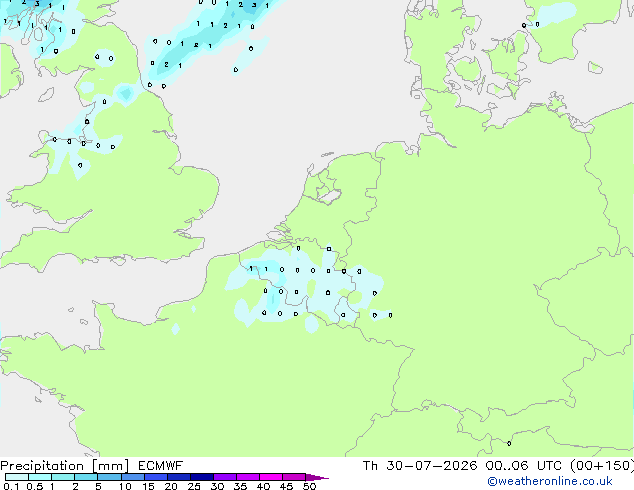Pick the 35–40 mm violet legend swatch
This screenshot has height=490, width=634.
pyautogui.click(x=248, y=477)
